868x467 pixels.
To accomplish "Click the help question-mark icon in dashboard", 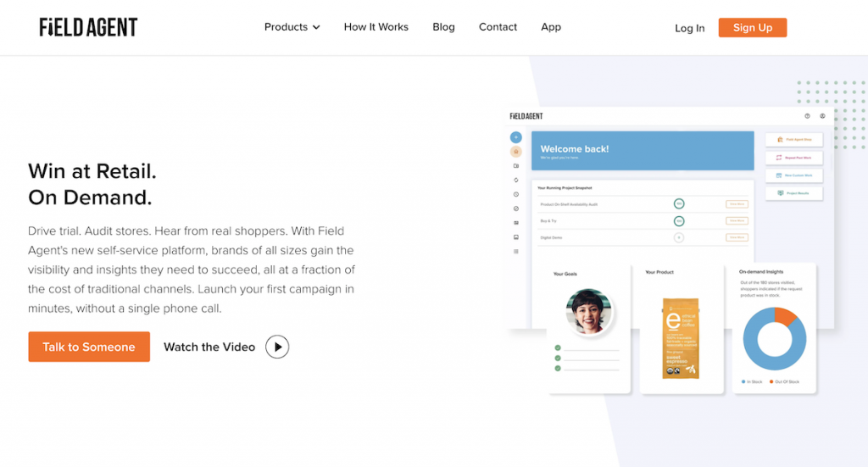I will coord(807,116).
